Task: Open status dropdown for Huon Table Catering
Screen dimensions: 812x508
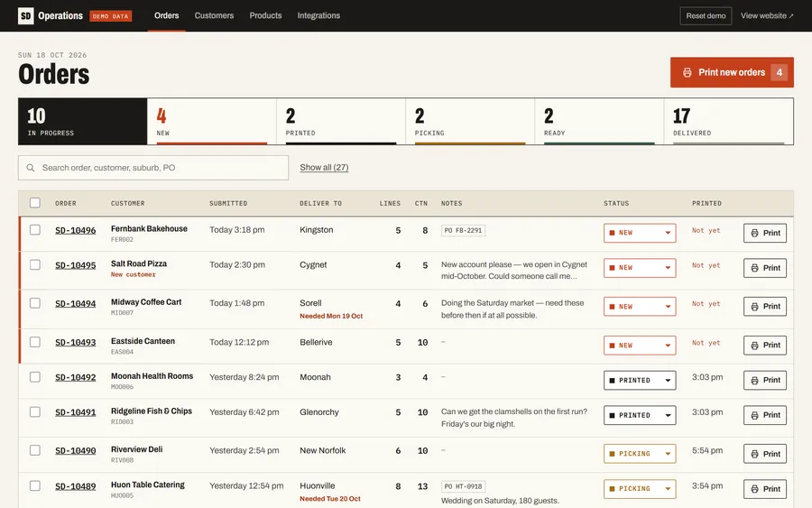Action: [640, 489]
